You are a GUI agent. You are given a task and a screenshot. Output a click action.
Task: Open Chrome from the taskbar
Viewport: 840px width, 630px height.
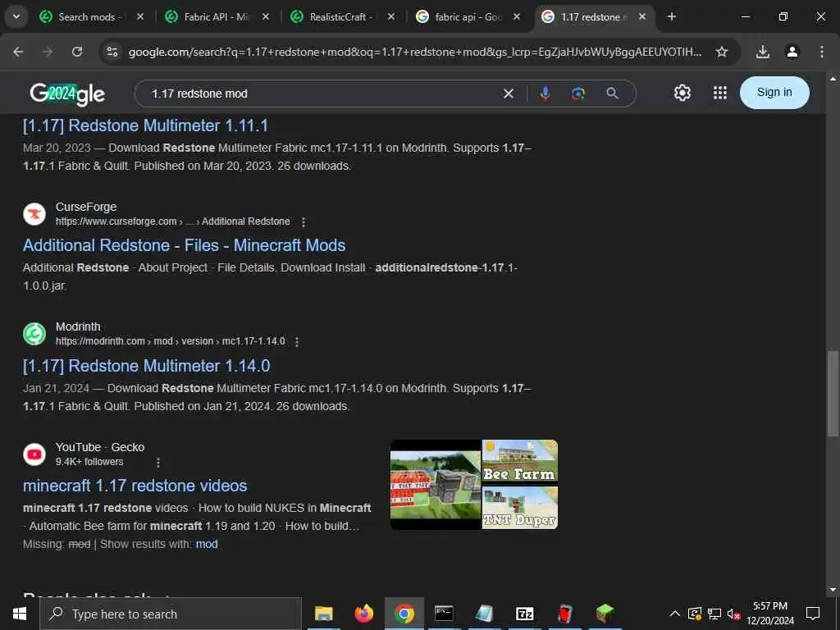pyautogui.click(x=404, y=614)
